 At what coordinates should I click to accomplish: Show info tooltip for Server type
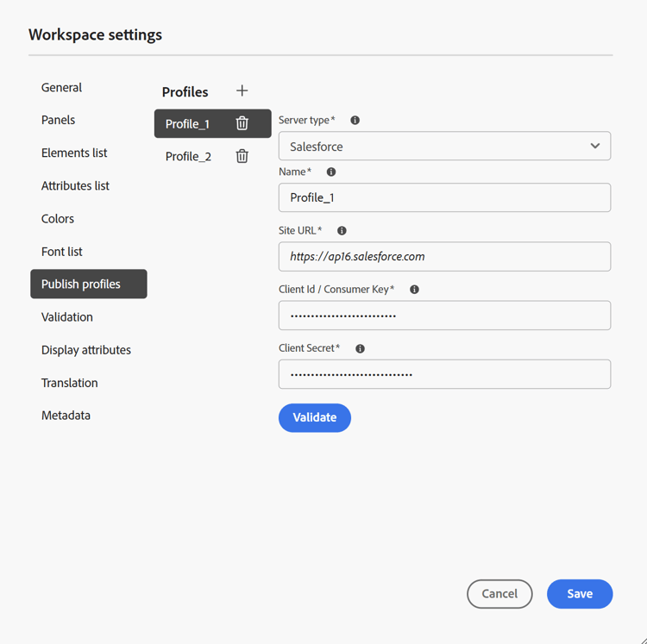coord(355,120)
